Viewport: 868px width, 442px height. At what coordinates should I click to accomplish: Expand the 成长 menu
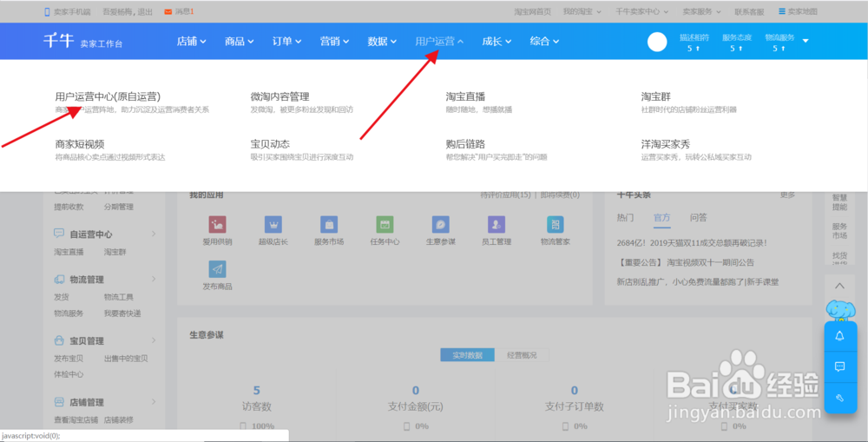[496, 41]
